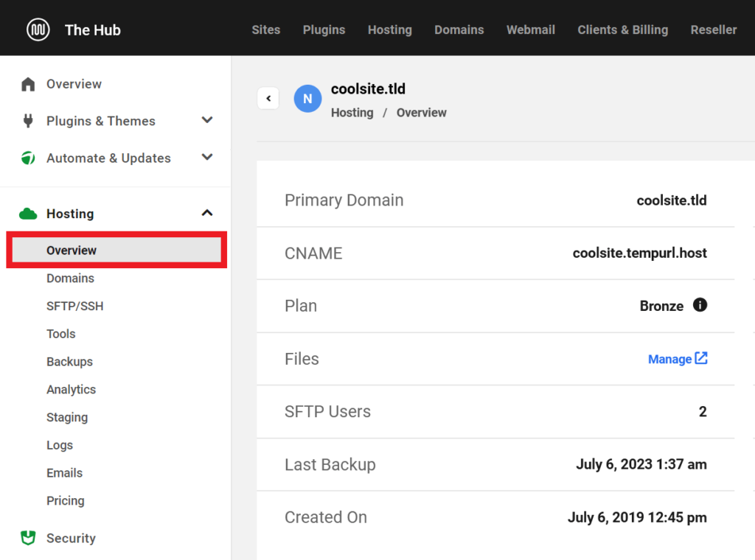Viewport: 755px width, 560px height.
Task: Open the Webmail top menu
Action: pyautogui.click(x=531, y=29)
